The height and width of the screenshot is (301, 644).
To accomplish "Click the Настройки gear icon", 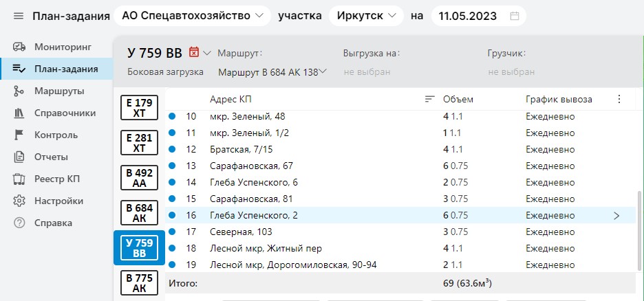I will click(19, 201).
